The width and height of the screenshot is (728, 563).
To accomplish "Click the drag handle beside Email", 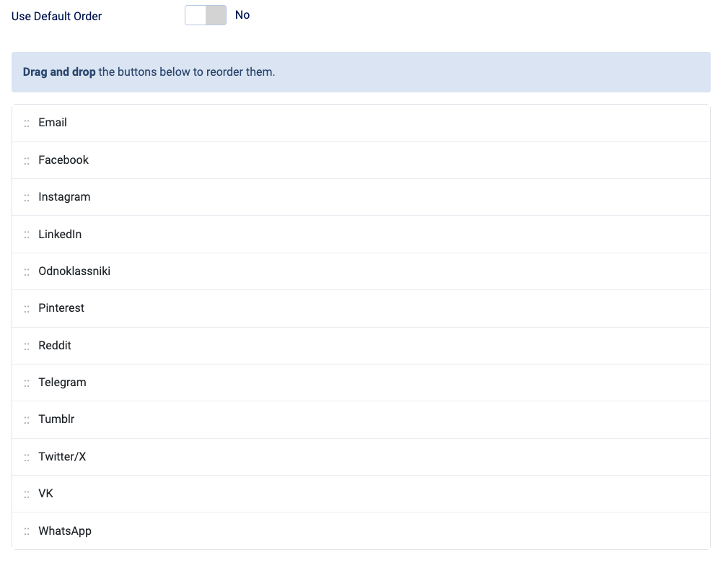I will click(x=27, y=123).
